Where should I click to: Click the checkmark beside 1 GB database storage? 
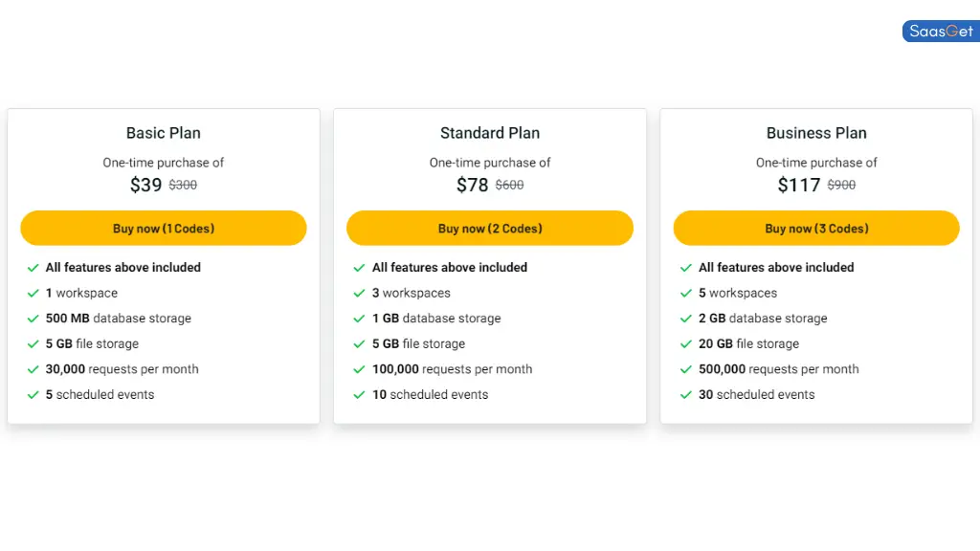point(361,318)
